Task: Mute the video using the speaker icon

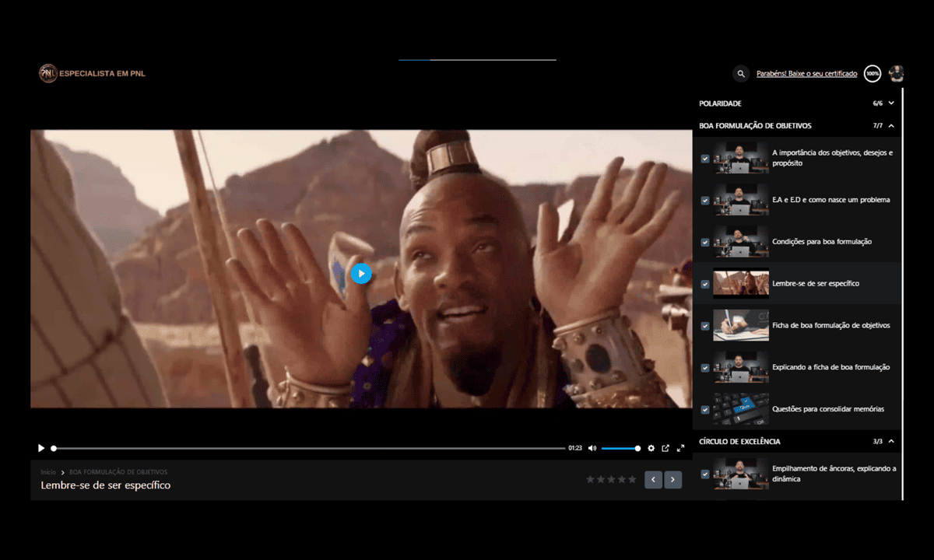Action: tap(592, 448)
